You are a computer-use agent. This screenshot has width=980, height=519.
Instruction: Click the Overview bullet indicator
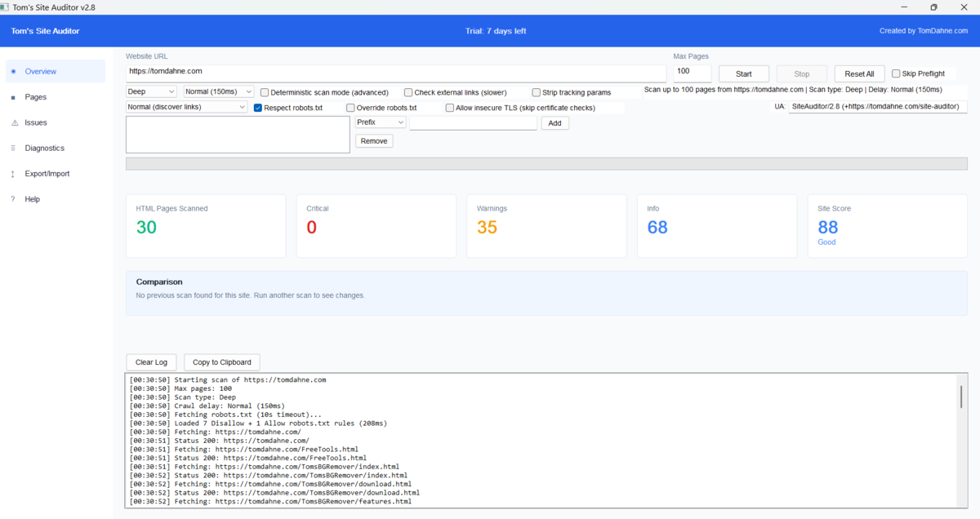(14, 71)
